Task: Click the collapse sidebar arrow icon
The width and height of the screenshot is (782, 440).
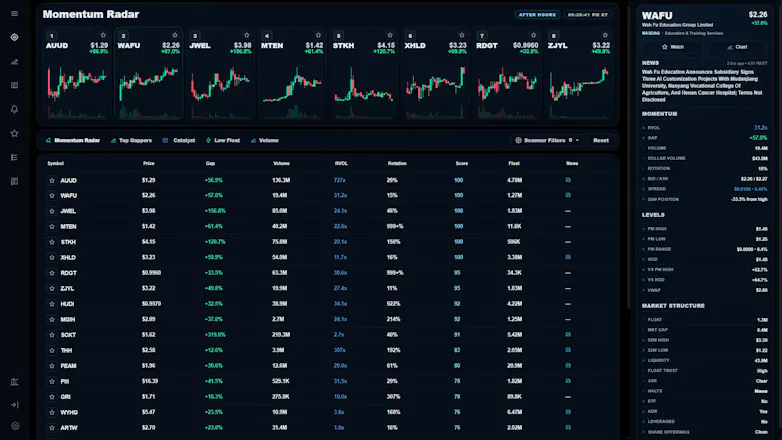Action: [x=14, y=405]
